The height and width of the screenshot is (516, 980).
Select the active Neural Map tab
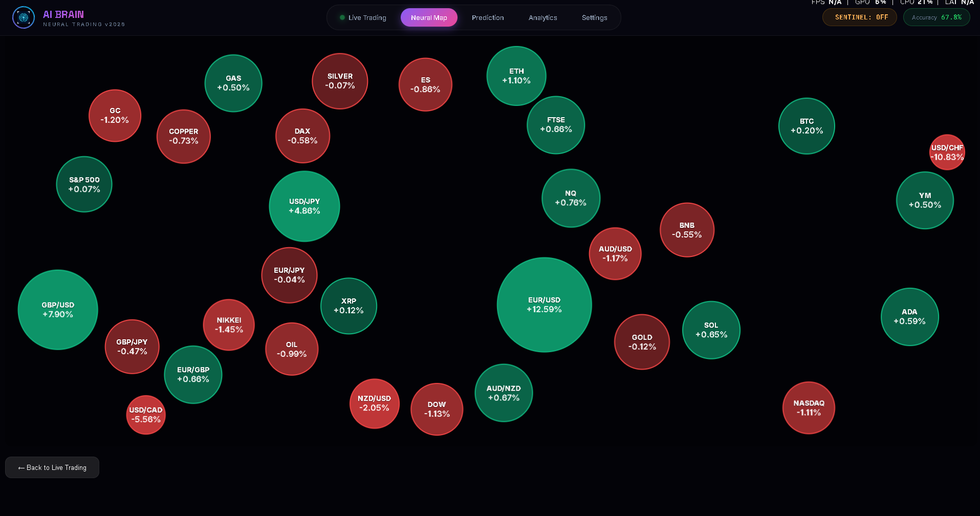point(429,18)
